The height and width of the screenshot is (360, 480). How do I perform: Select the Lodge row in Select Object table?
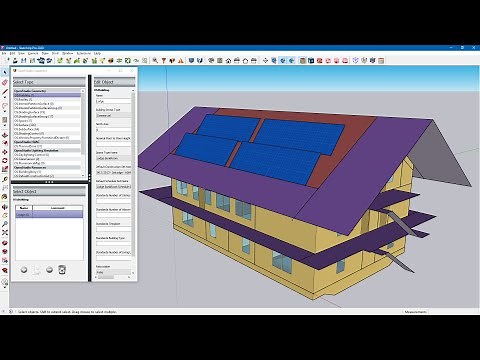[x=49, y=214]
